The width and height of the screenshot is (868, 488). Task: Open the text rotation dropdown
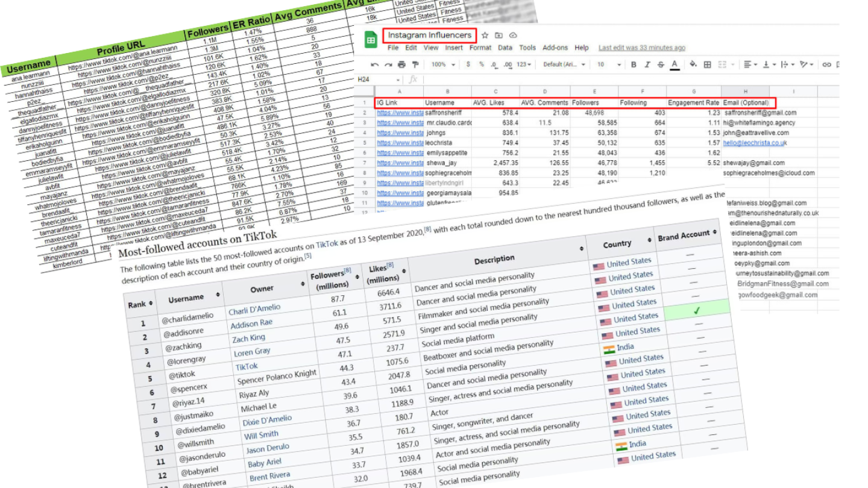(807, 64)
